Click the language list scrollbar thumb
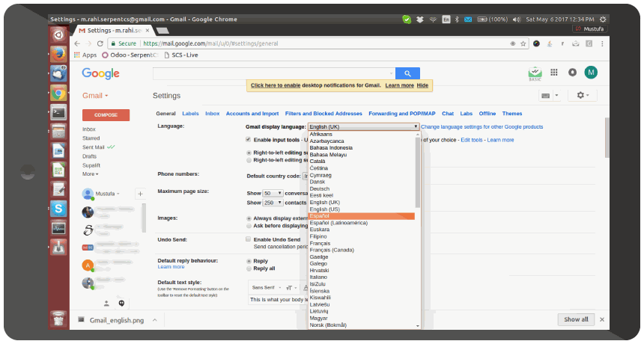This screenshot has height=344, width=644. point(418,172)
